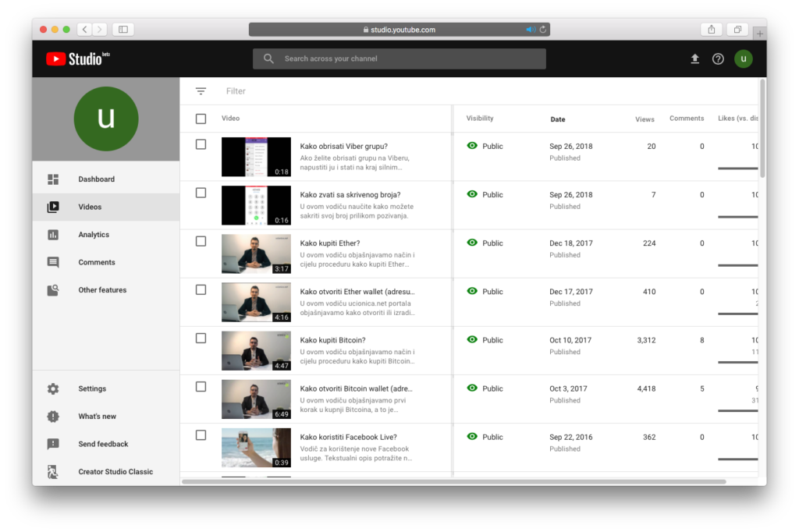Open the Settings gear icon
Screen dimensions: 799x532
pos(53,389)
